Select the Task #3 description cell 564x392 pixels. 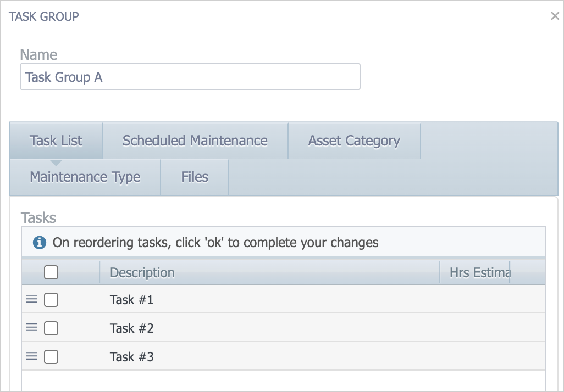132,357
